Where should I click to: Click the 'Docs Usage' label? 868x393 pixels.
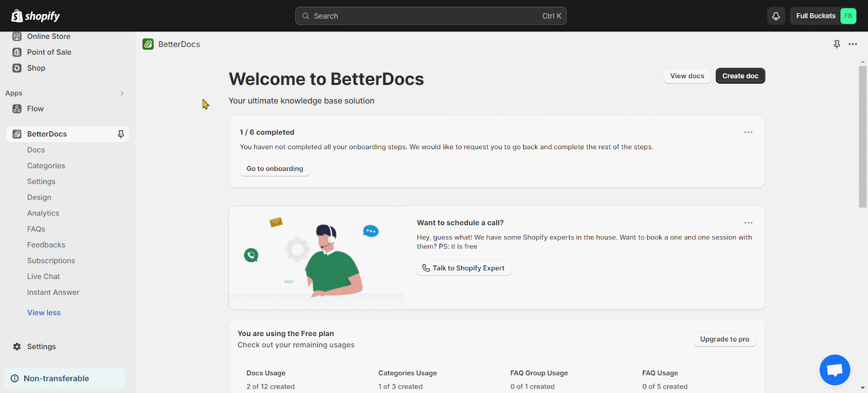266,373
